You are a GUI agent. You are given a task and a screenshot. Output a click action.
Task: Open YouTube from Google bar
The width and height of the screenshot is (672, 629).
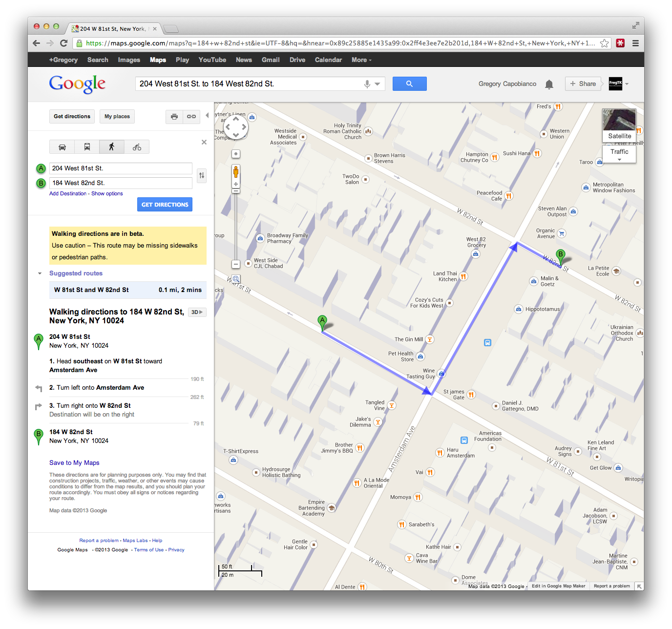point(212,60)
